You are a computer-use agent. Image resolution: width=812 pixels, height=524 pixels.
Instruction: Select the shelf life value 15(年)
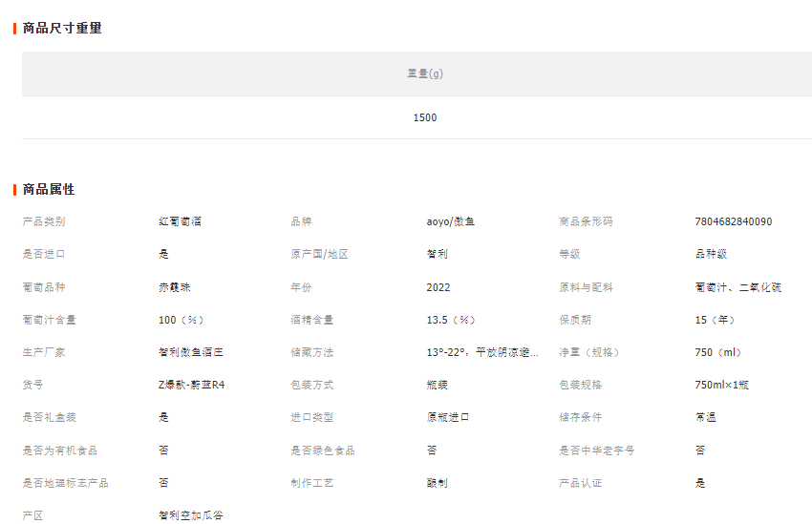tap(715, 320)
